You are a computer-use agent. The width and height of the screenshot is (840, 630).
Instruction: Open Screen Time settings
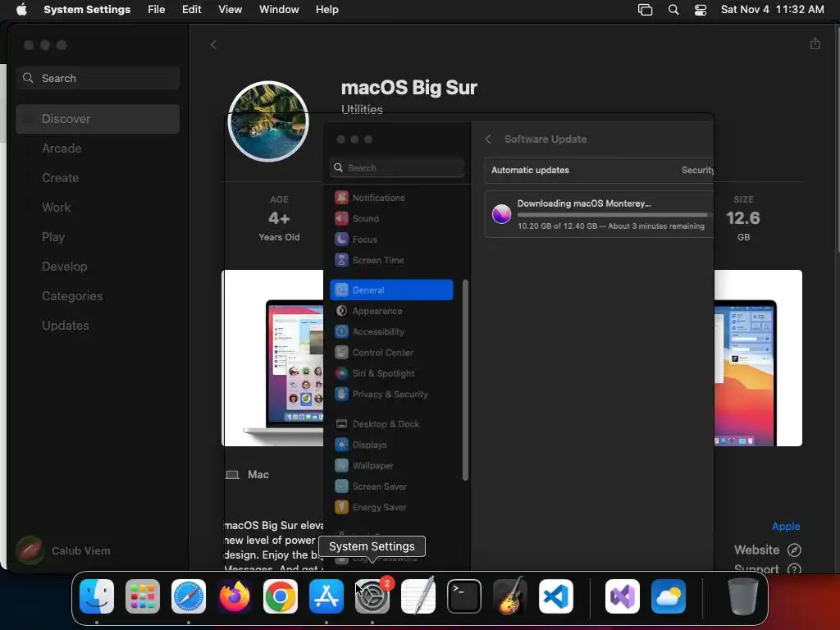(x=392, y=260)
